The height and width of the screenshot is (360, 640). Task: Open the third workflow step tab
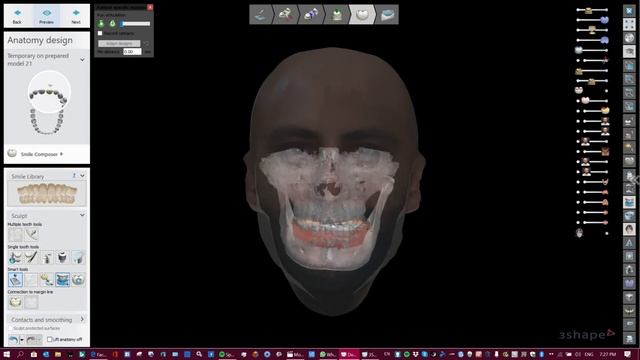(x=311, y=15)
